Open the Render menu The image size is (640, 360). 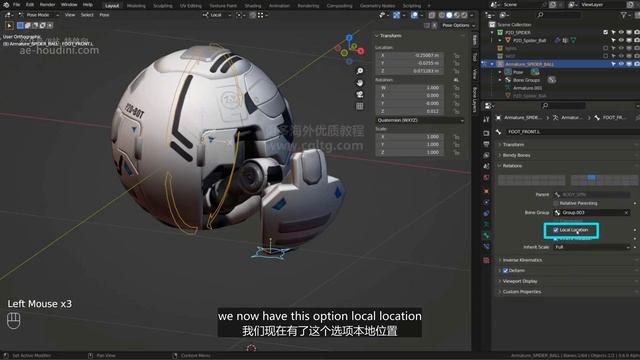47,5
